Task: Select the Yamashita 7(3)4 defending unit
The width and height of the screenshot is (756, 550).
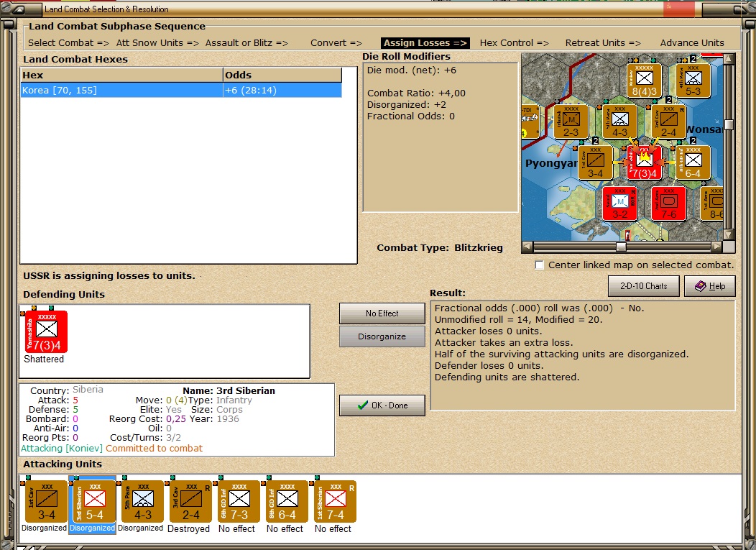Action: point(46,332)
